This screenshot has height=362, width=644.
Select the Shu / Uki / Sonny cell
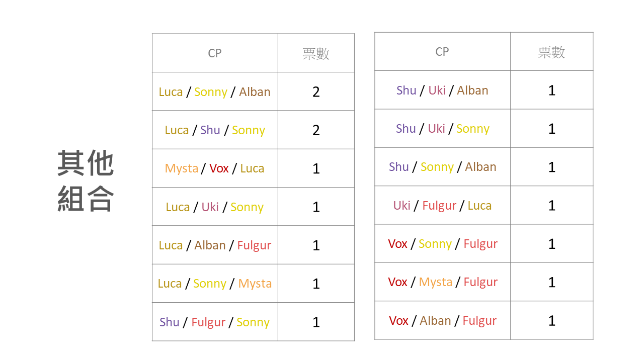(x=442, y=128)
